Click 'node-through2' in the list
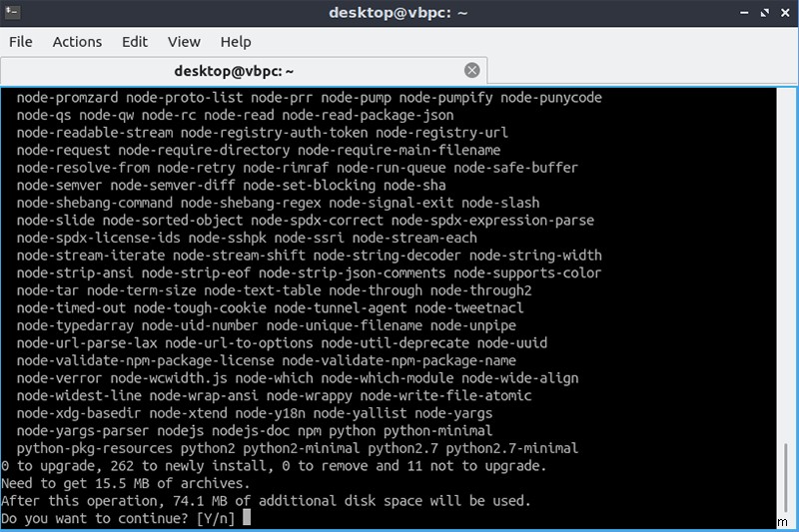Viewport: 799px width, 532px height. point(481,290)
